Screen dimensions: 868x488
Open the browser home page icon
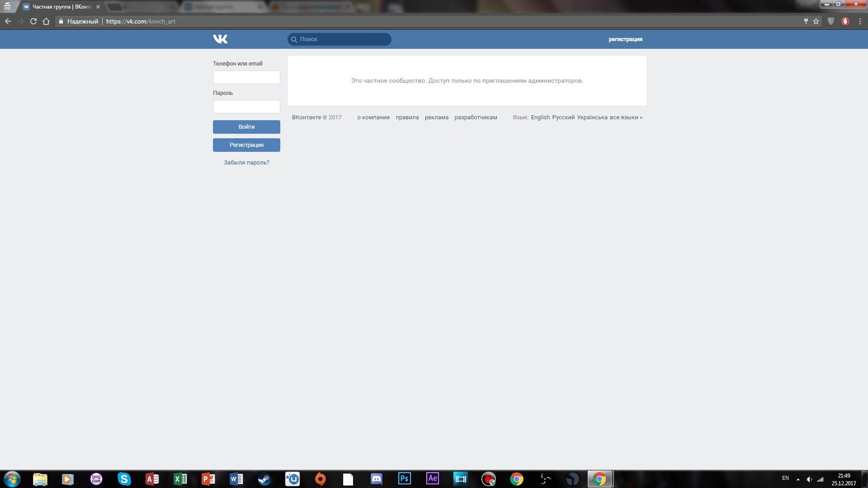(46, 21)
